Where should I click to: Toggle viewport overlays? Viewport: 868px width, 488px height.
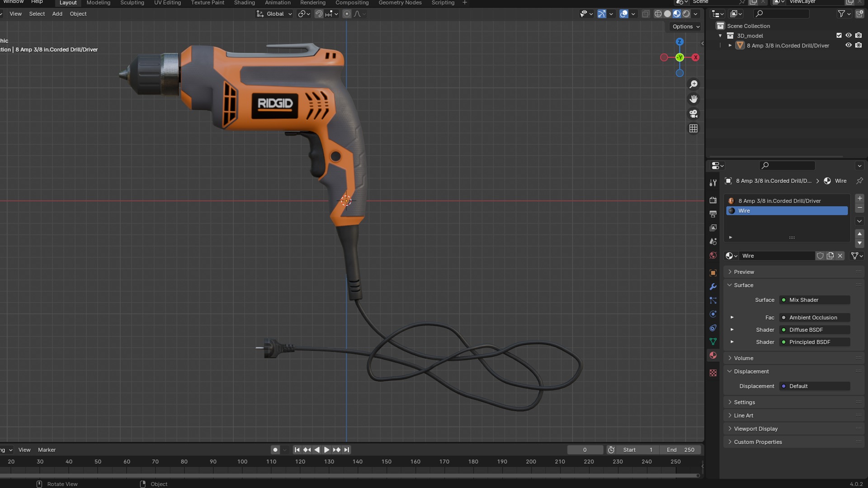[x=624, y=14]
